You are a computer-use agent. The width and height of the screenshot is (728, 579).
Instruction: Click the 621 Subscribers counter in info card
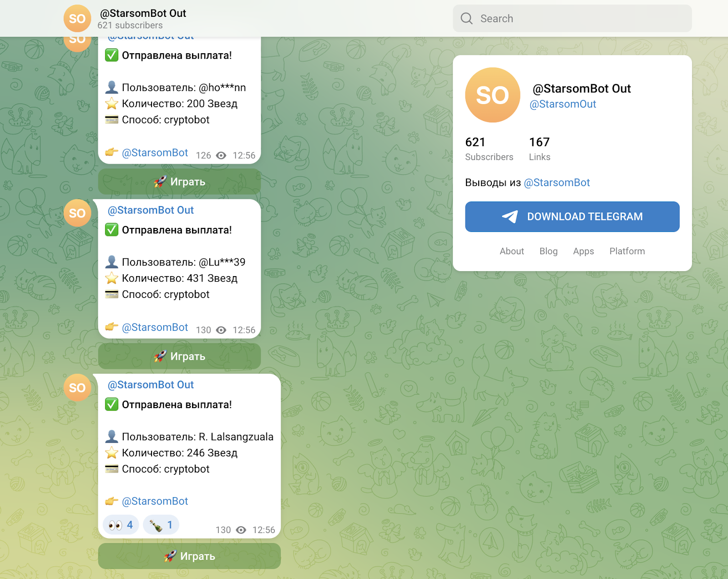(489, 148)
